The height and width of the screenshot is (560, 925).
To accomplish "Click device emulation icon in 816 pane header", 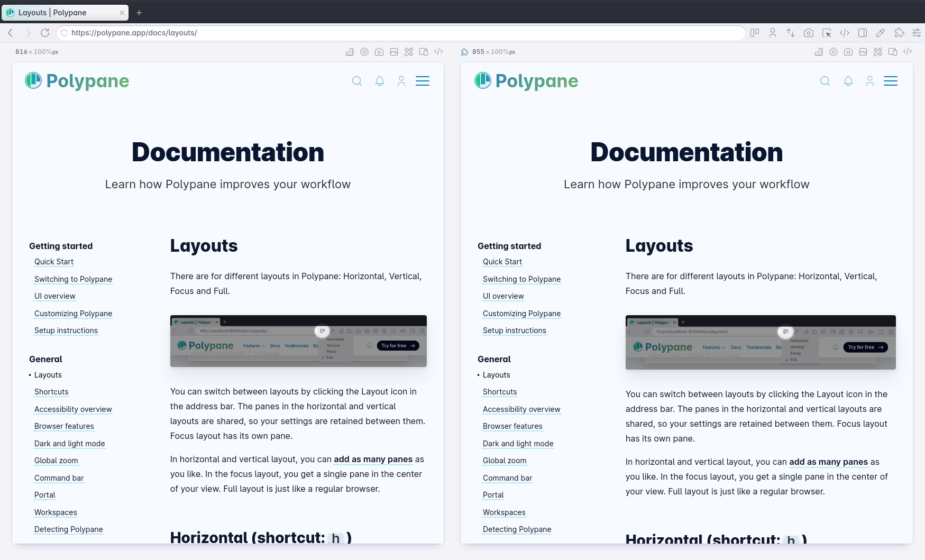I will coord(424,52).
